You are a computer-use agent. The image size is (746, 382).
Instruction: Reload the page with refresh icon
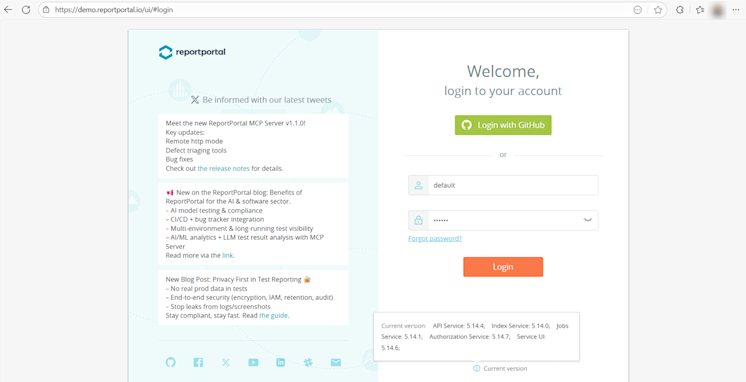pos(26,10)
